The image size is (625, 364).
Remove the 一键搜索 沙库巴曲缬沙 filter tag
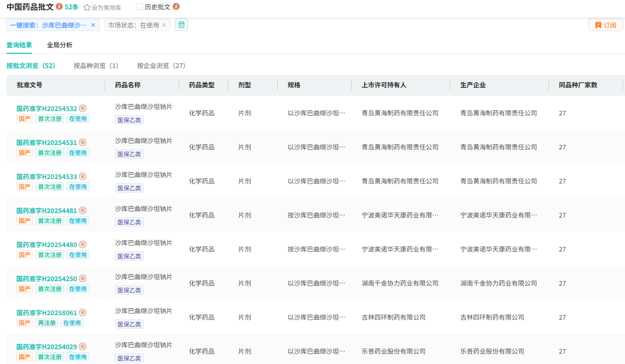pyautogui.click(x=93, y=25)
